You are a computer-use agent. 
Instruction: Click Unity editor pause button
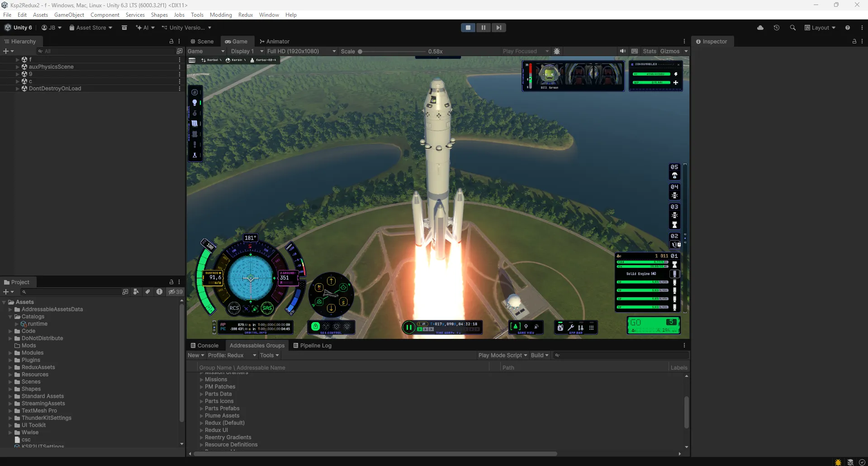coord(484,28)
